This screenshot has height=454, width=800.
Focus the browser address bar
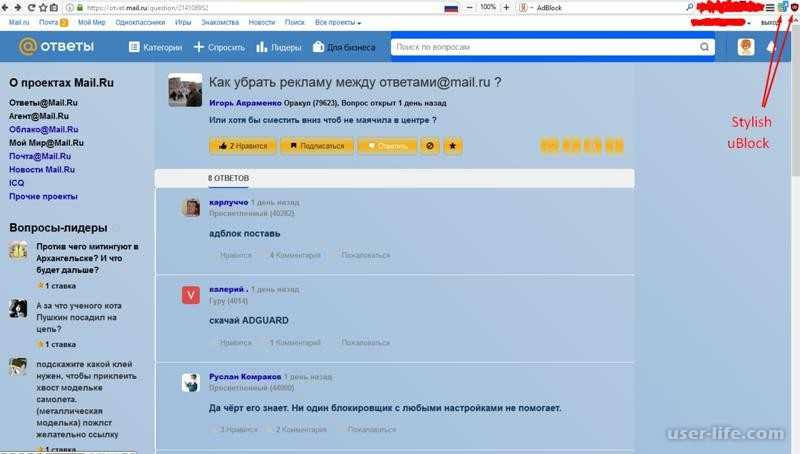[255, 8]
